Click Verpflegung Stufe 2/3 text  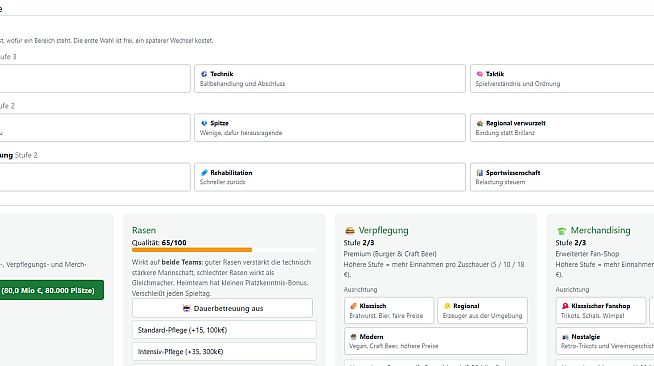[x=359, y=243]
